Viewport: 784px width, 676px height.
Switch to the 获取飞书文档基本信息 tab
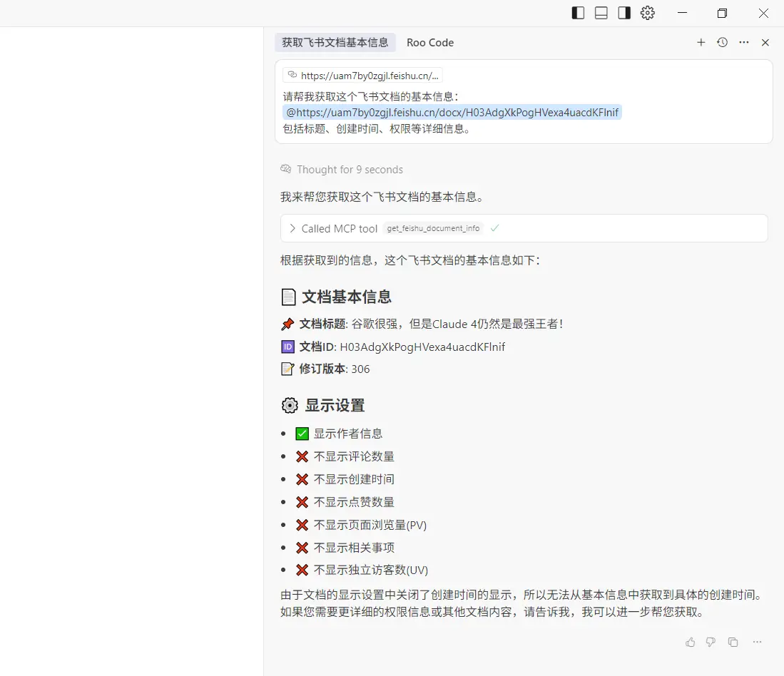click(335, 43)
